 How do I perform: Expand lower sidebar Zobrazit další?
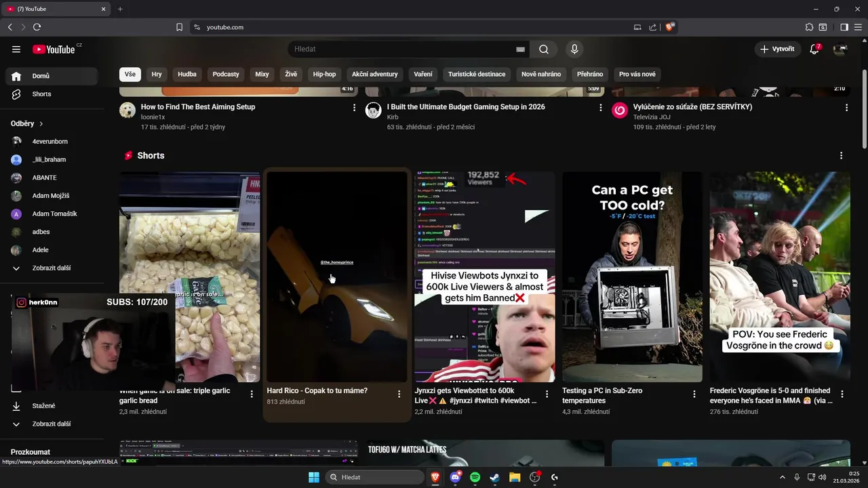[x=51, y=424]
